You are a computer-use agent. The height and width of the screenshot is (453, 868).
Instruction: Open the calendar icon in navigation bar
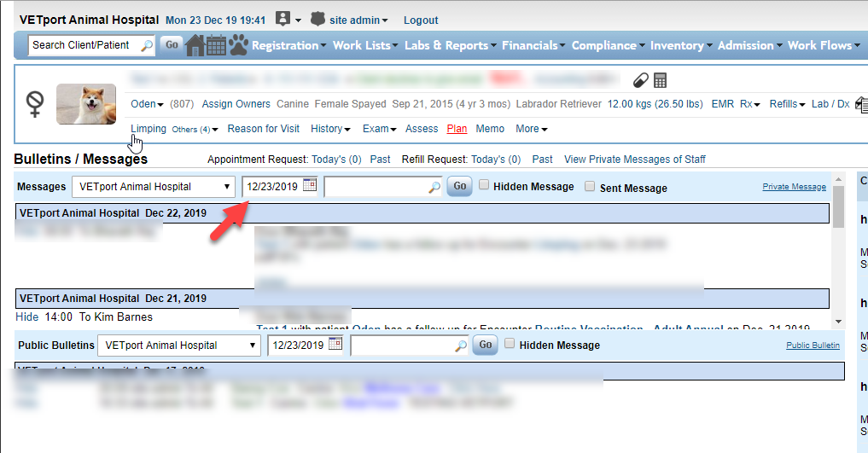point(216,45)
